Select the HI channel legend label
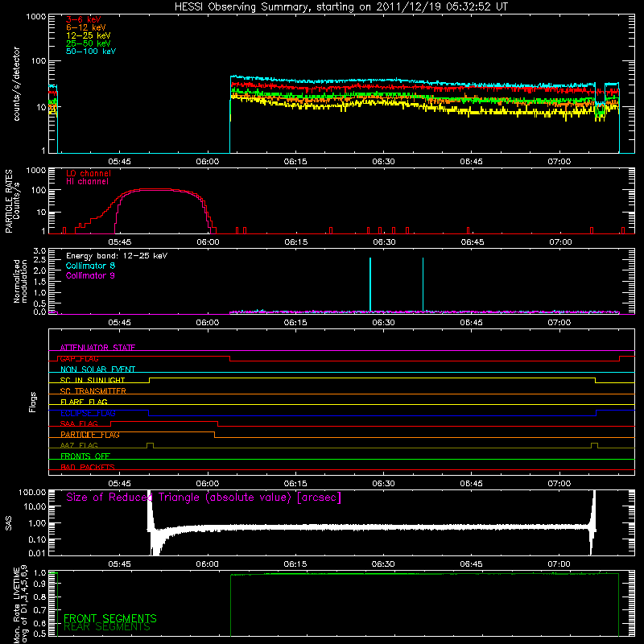644x644 pixels. pos(87,182)
